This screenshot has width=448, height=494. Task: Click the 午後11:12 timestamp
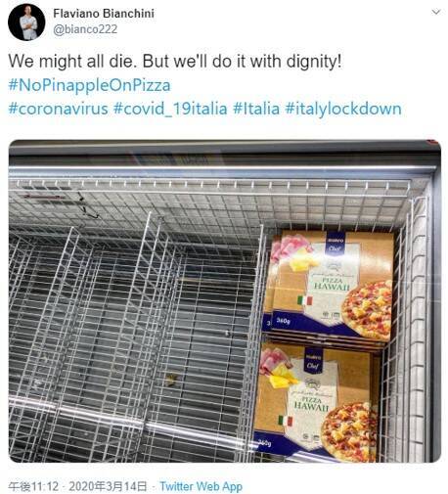coord(33,486)
